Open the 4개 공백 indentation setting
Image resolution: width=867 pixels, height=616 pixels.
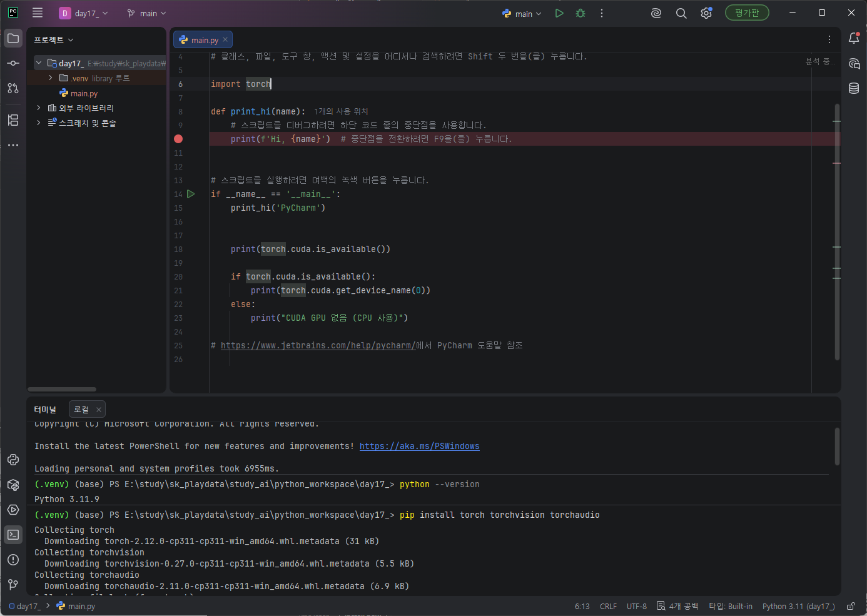(x=678, y=606)
